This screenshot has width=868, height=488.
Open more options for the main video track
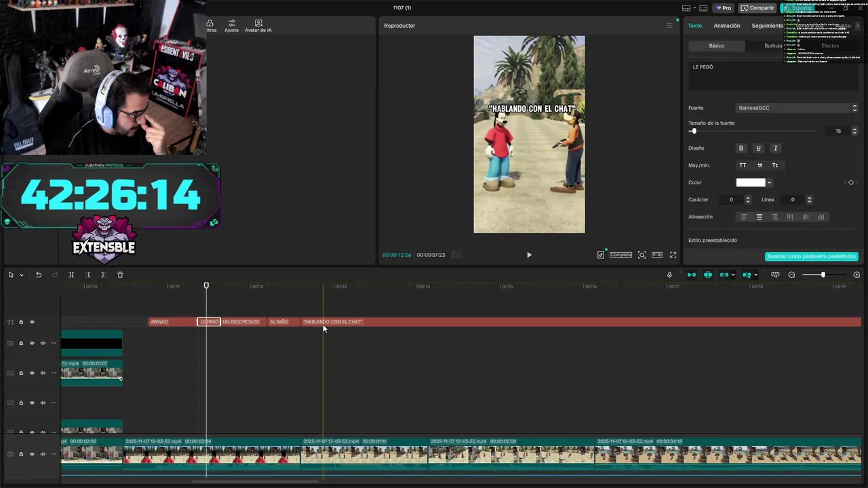click(54, 454)
